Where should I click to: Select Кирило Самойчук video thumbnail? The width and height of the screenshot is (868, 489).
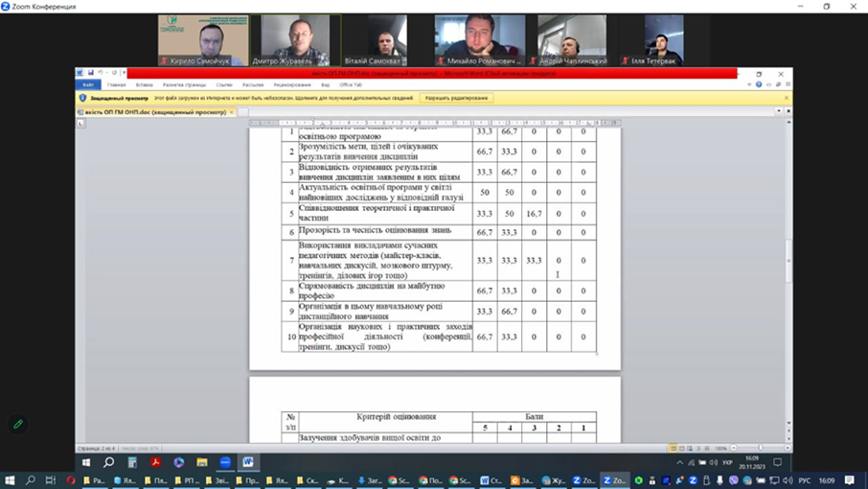(x=203, y=40)
